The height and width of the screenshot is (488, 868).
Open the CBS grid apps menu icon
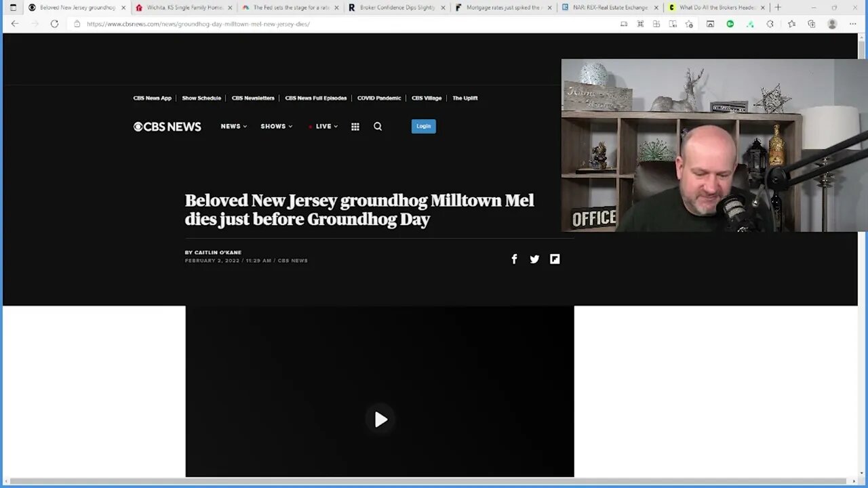click(355, 127)
